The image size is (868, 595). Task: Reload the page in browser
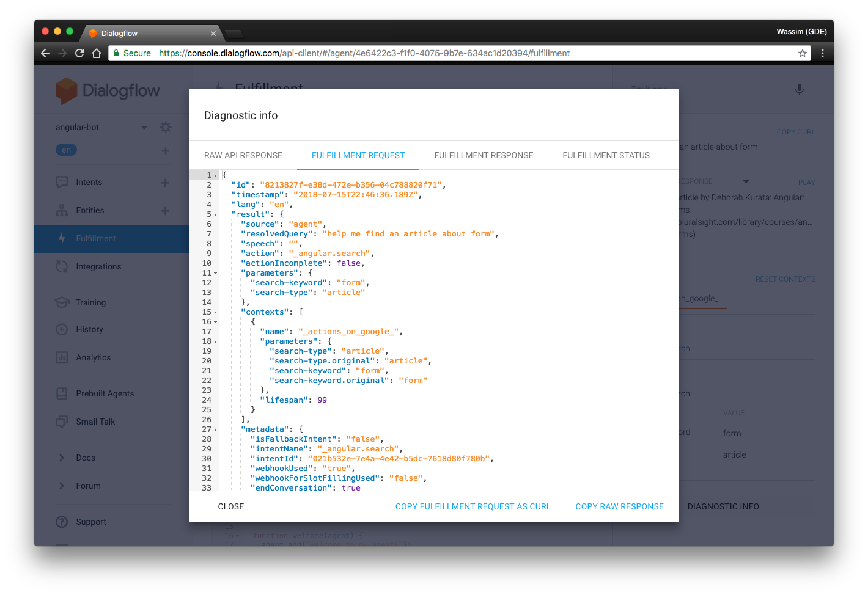point(79,53)
